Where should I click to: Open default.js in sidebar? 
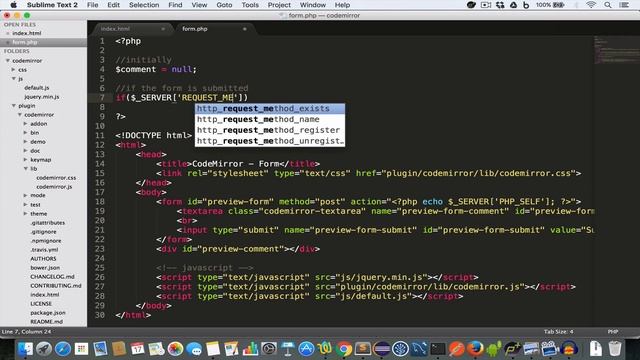(x=36, y=88)
